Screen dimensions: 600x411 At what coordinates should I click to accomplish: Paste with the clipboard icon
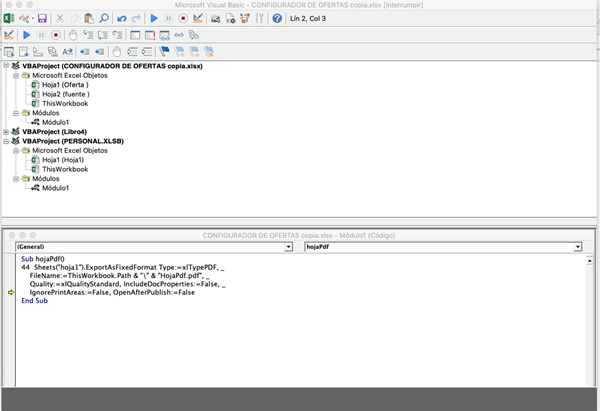pos(89,18)
